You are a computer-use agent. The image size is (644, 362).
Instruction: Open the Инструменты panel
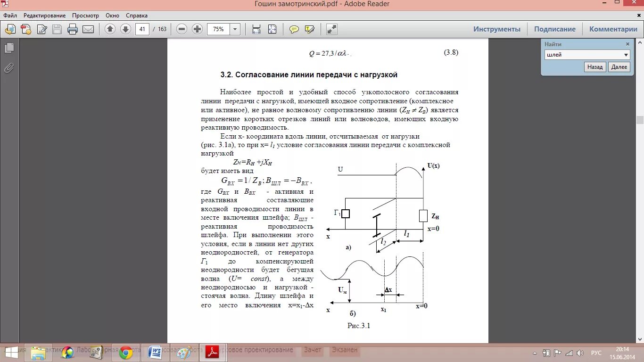click(497, 29)
